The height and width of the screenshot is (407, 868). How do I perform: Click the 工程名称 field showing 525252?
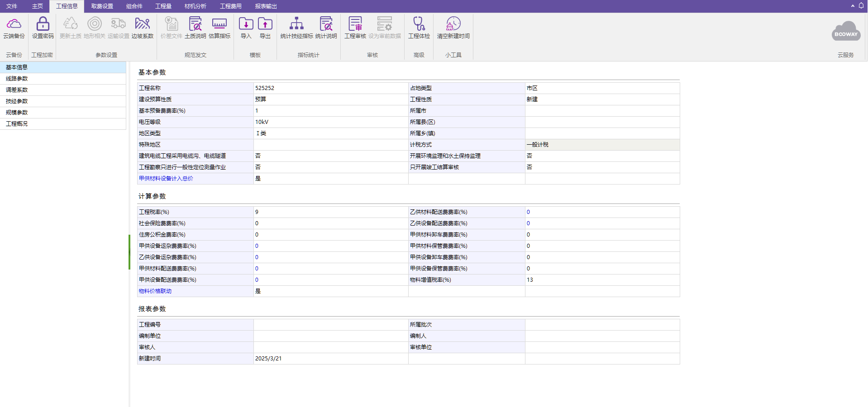click(331, 88)
